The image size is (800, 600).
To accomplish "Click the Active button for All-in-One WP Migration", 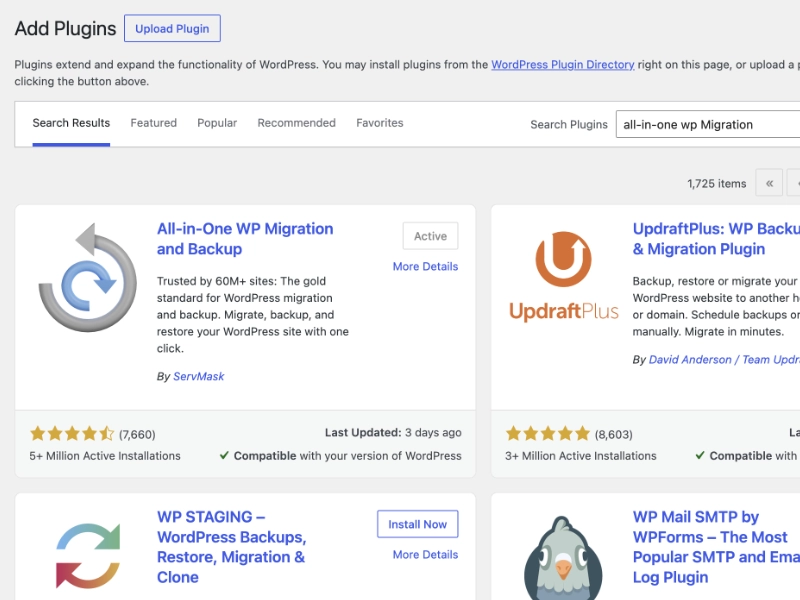I will (x=430, y=236).
